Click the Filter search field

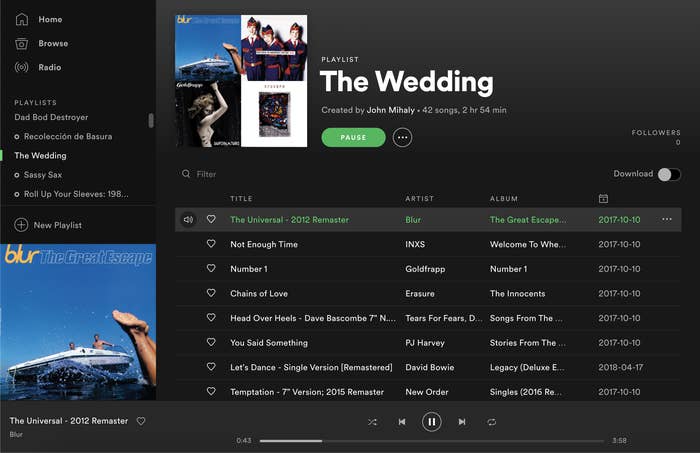click(x=206, y=174)
